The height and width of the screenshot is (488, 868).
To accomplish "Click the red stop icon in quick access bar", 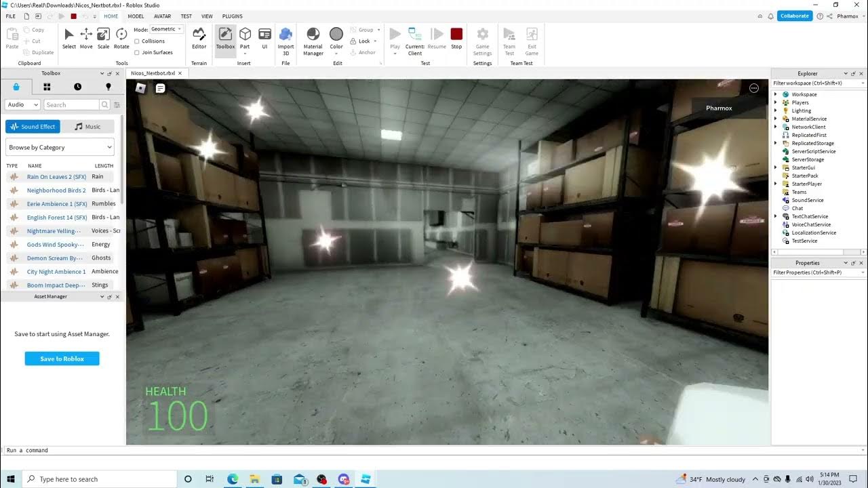I will [x=73, y=16].
